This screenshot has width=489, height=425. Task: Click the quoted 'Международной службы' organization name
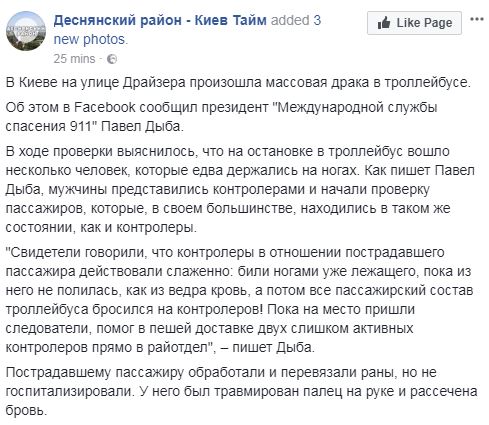pyautogui.click(x=357, y=108)
